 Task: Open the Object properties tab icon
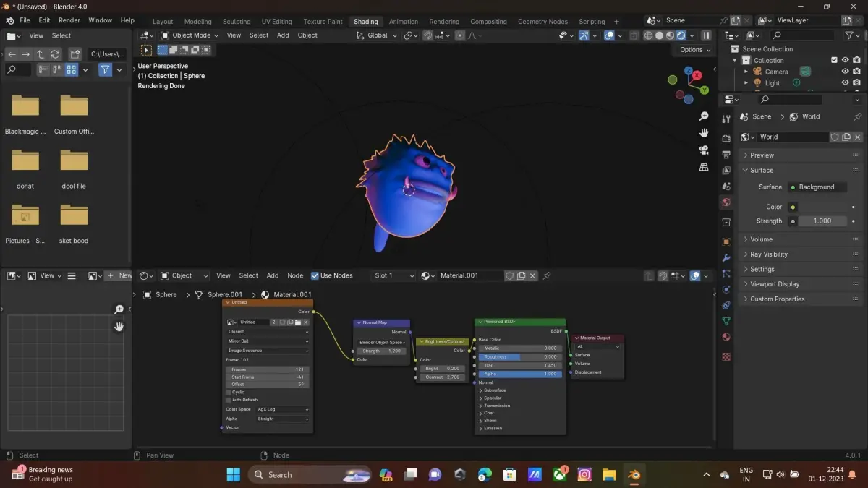726,241
